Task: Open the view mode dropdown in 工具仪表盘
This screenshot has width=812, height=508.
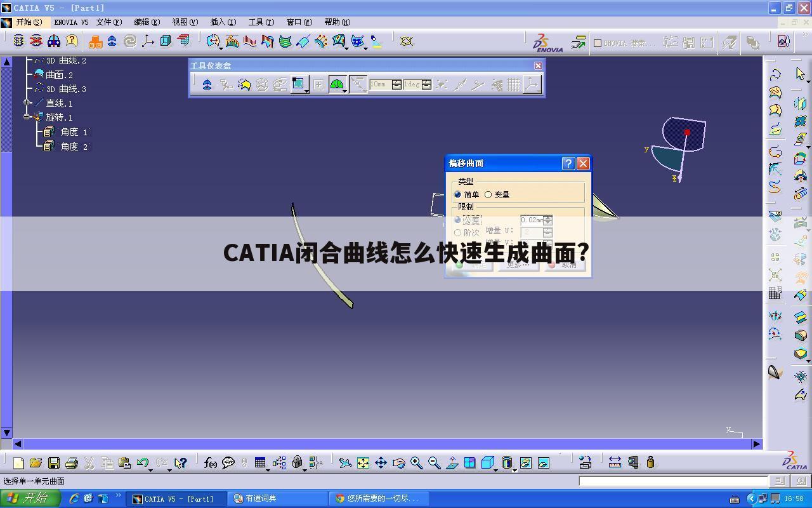Action: coord(306,91)
